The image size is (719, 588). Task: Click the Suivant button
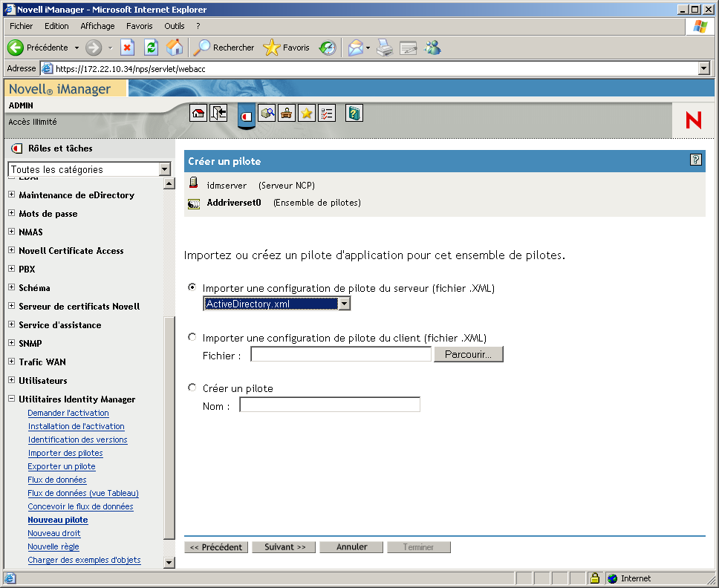pos(283,546)
